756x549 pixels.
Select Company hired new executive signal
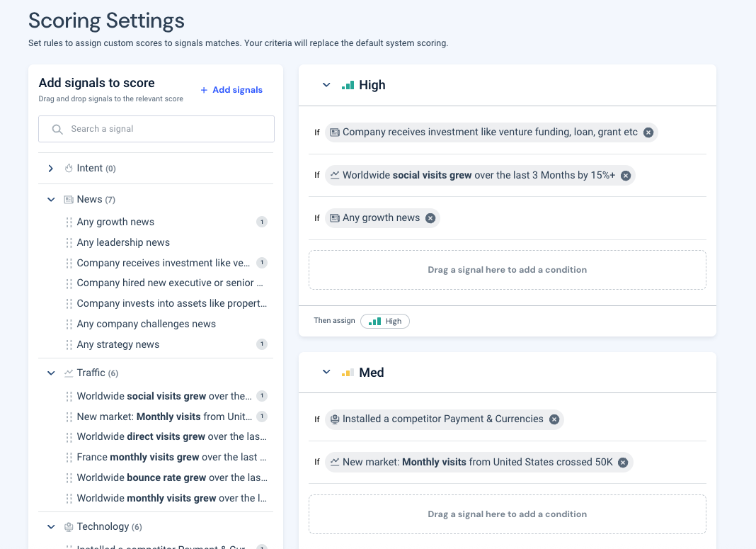click(x=170, y=283)
